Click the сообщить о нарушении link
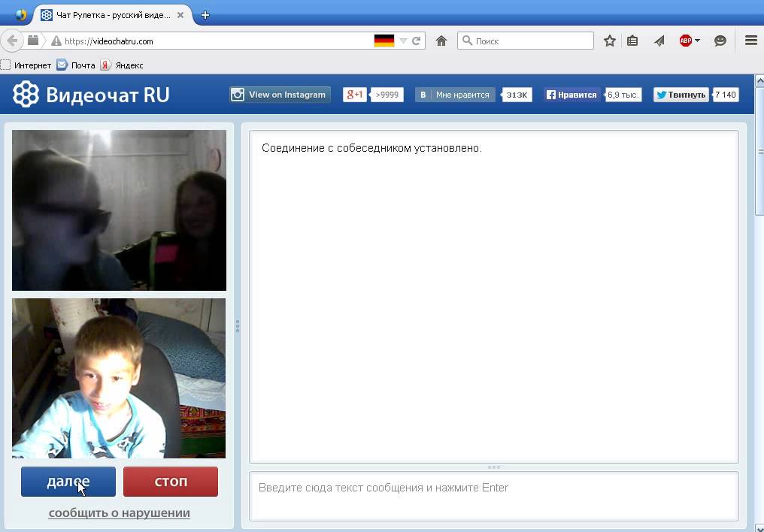The height and width of the screenshot is (532, 764). [x=119, y=513]
